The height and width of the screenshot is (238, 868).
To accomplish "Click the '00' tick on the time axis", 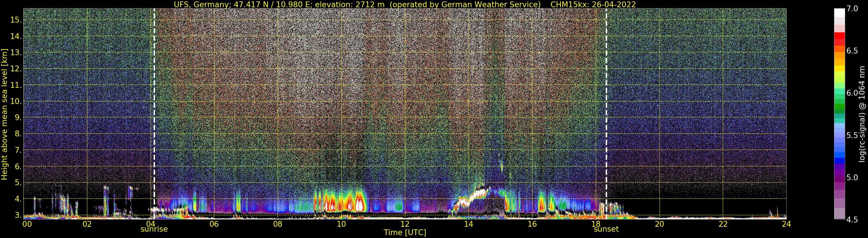I will pos(27,224).
